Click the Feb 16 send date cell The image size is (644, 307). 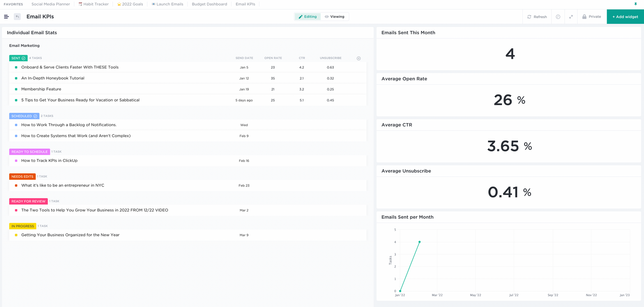[244, 161]
